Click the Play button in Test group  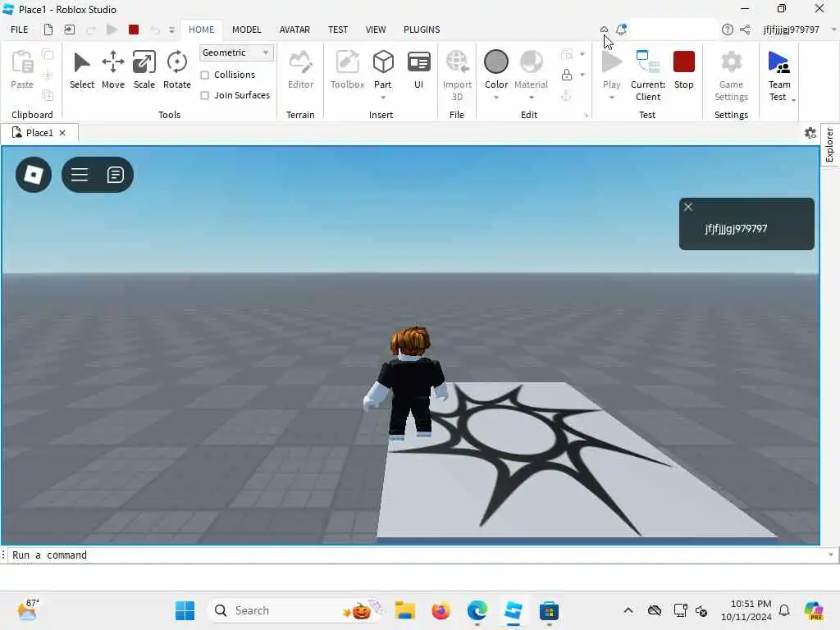click(x=612, y=69)
